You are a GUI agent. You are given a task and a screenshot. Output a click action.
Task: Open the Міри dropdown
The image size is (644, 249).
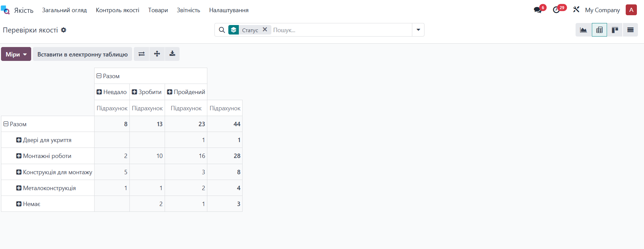pyautogui.click(x=16, y=54)
